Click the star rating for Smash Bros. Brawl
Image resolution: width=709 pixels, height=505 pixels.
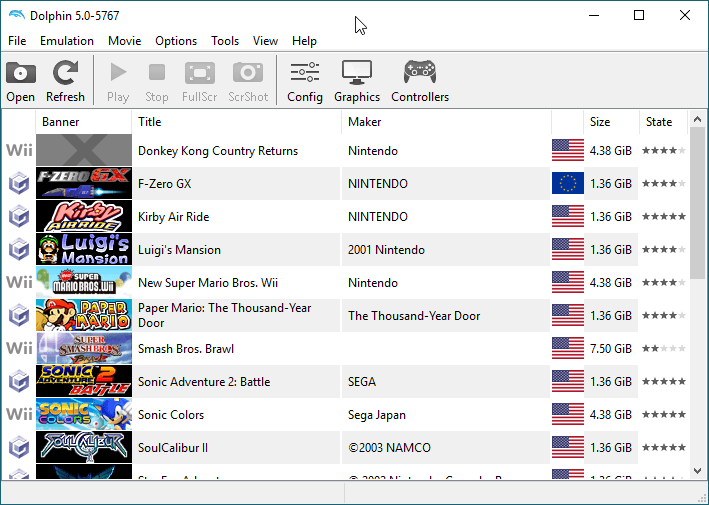664,349
